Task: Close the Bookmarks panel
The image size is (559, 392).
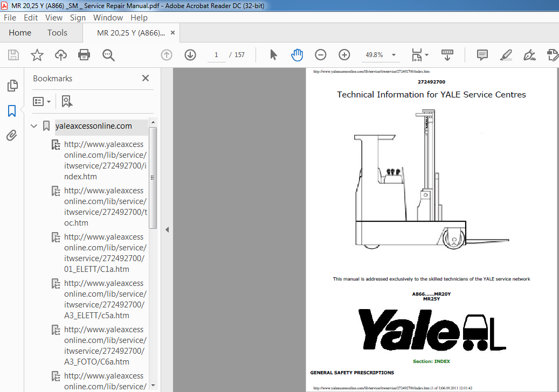Action: 146,78
